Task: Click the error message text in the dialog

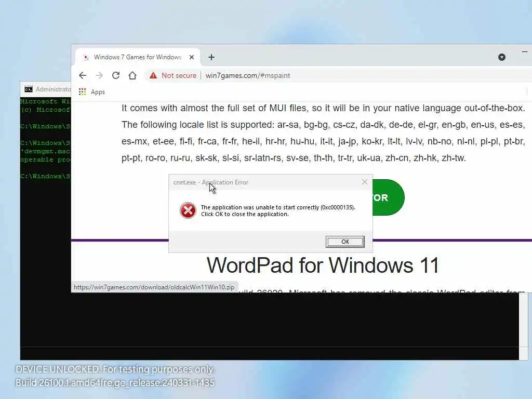Action: [x=278, y=211]
